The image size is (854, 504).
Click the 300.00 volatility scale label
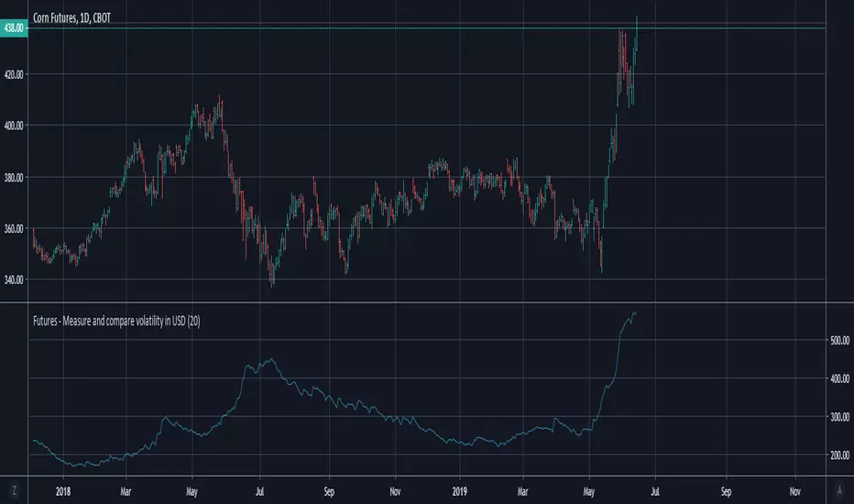pos(839,417)
